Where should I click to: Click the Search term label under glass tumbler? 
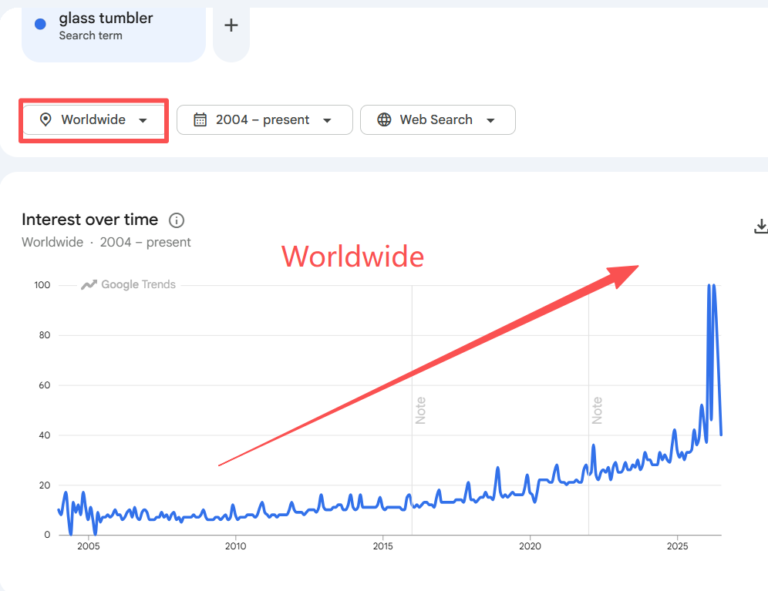91,35
